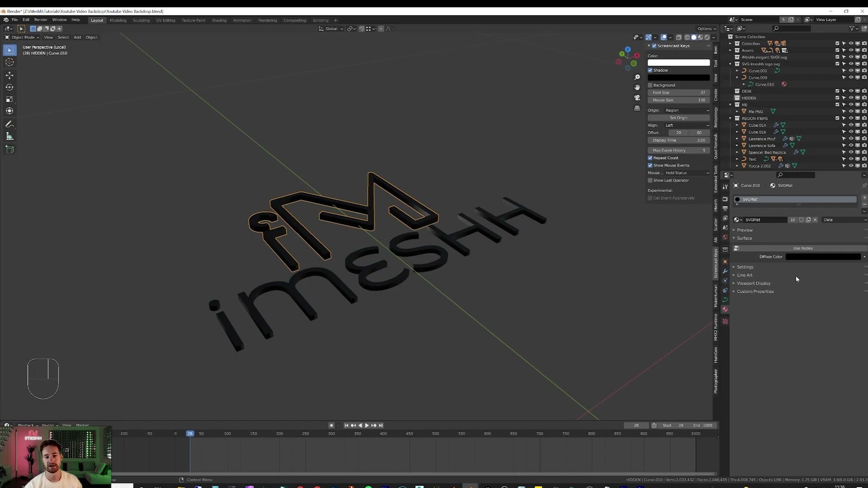Click the Select Box tool icon in viewport header
The image size is (868, 488).
click(x=21, y=28)
